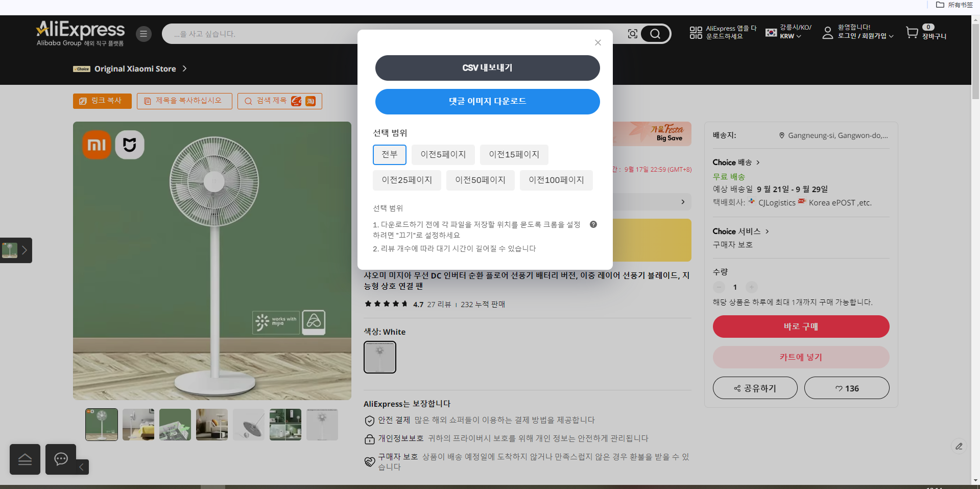The image size is (980, 489).
Task: Open the Original Xiaomi Store link
Action: [x=135, y=68]
